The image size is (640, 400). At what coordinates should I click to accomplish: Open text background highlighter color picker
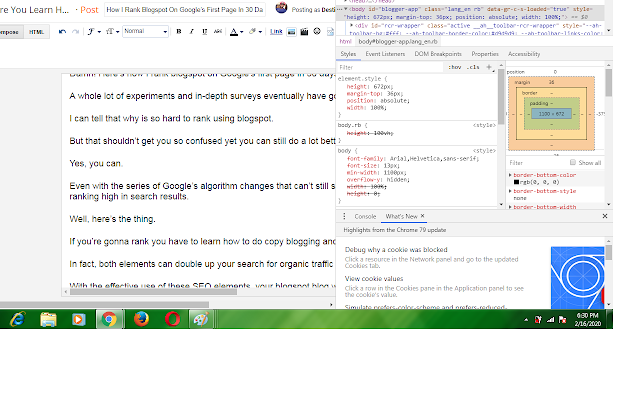[x=255, y=31]
